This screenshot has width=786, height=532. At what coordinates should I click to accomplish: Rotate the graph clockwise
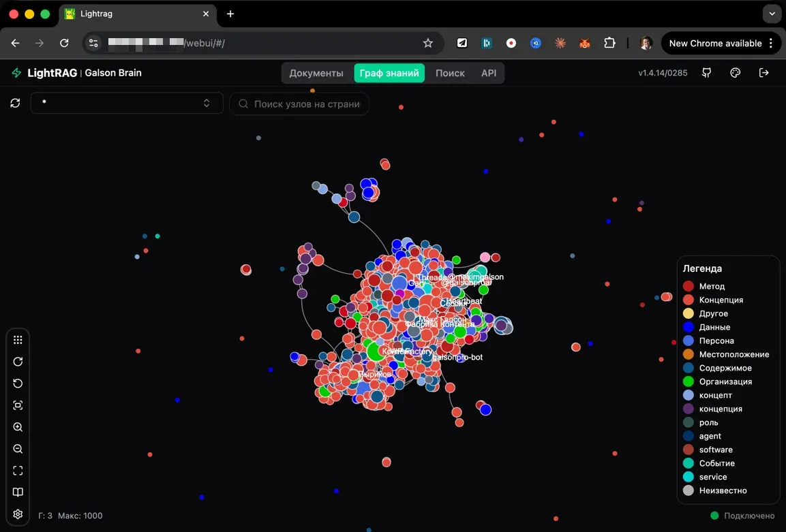[18, 362]
